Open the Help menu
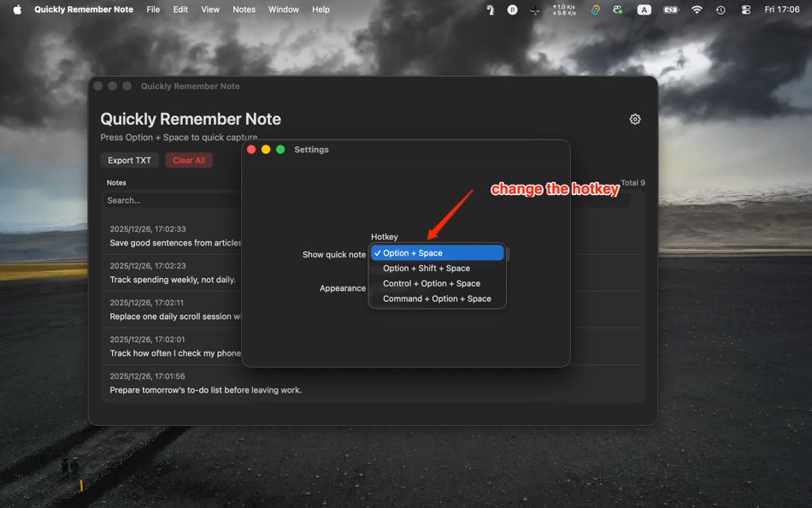The width and height of the screenshot is (812, 508). point(321,9)
